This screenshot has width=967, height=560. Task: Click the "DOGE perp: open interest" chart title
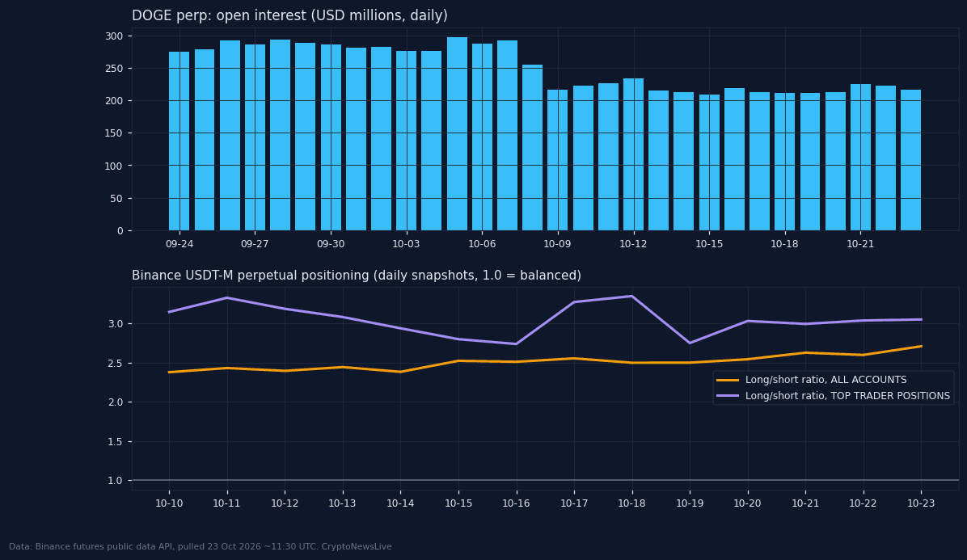[289, 15]
